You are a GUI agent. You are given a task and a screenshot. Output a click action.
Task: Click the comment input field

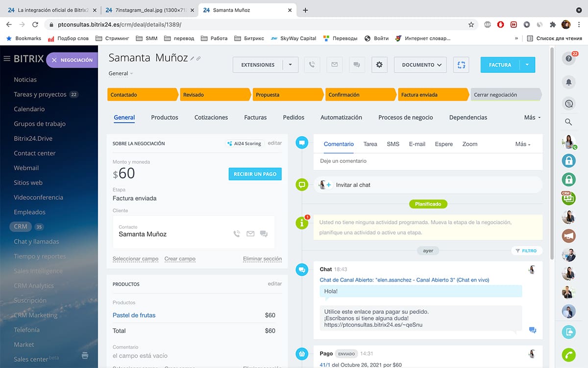click(x=426, y=161)
